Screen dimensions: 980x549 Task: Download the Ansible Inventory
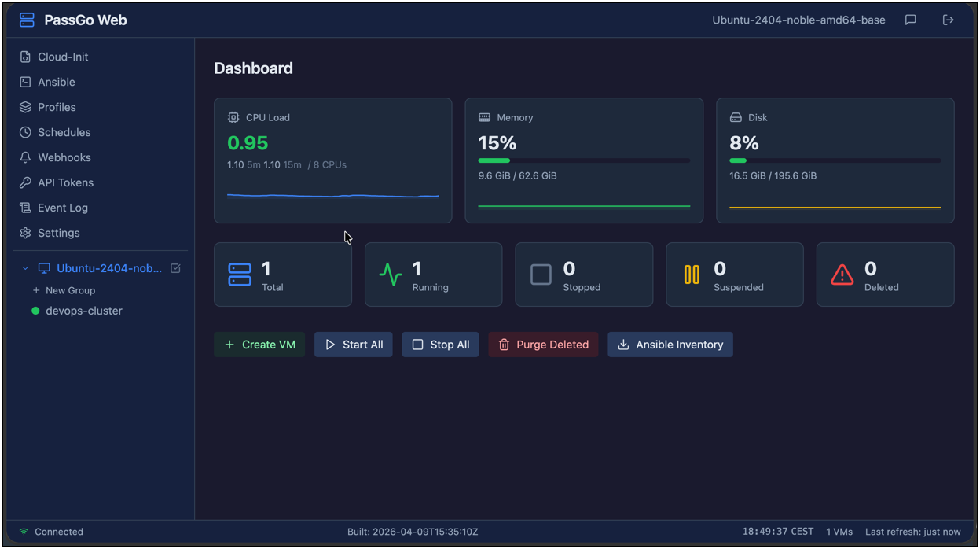pos(670,345)
